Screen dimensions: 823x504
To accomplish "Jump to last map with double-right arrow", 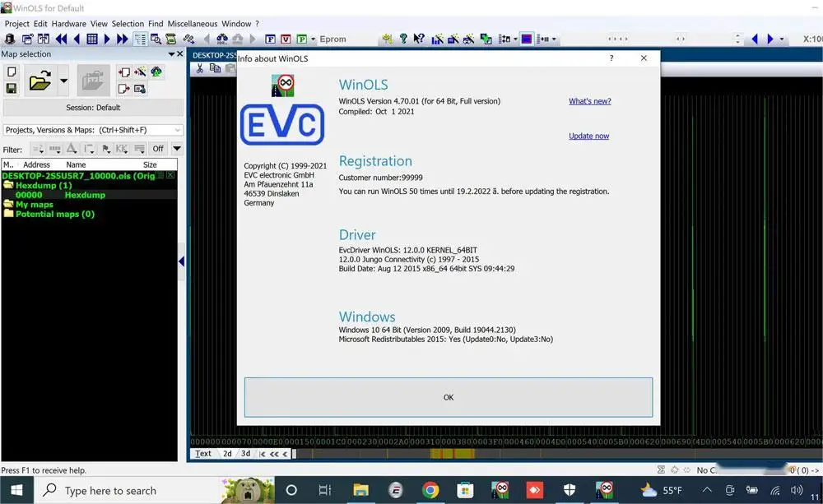I will pos(123,39).
